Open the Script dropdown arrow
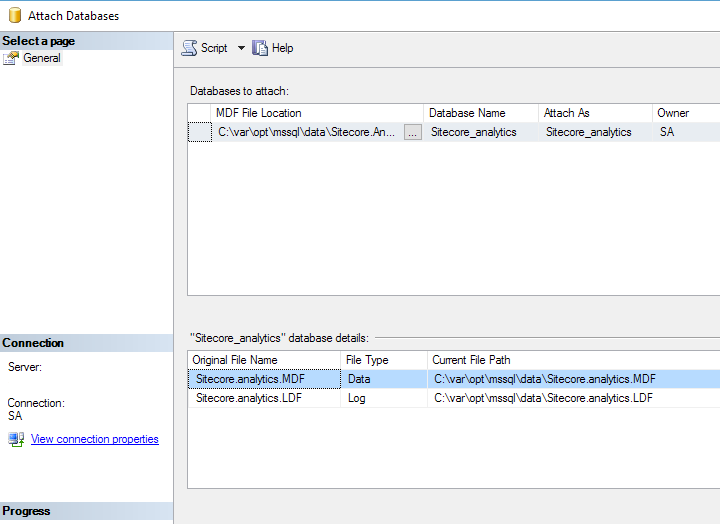Screen dimensions: 720x524 tap(241, 48)
